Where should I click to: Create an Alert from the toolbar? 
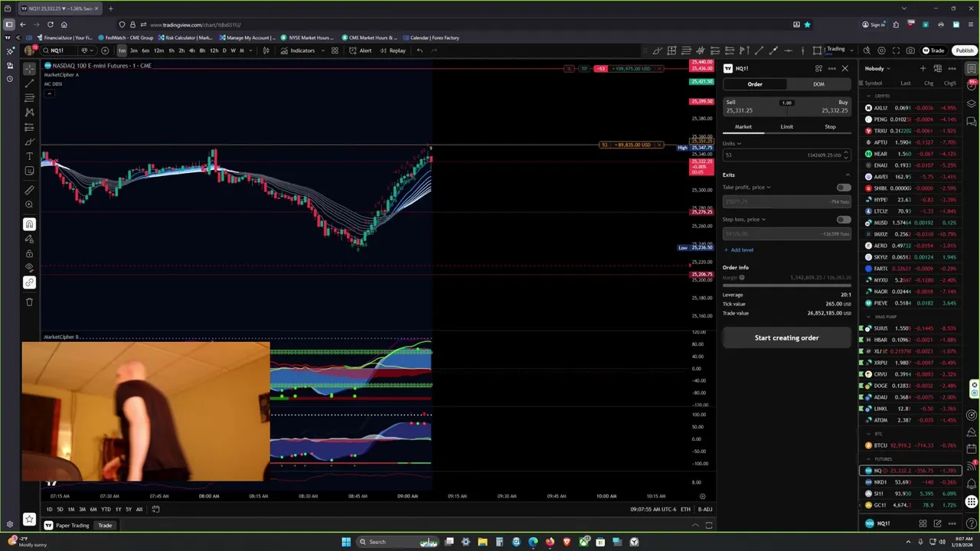pyautogui.click(x=361, y=51)
